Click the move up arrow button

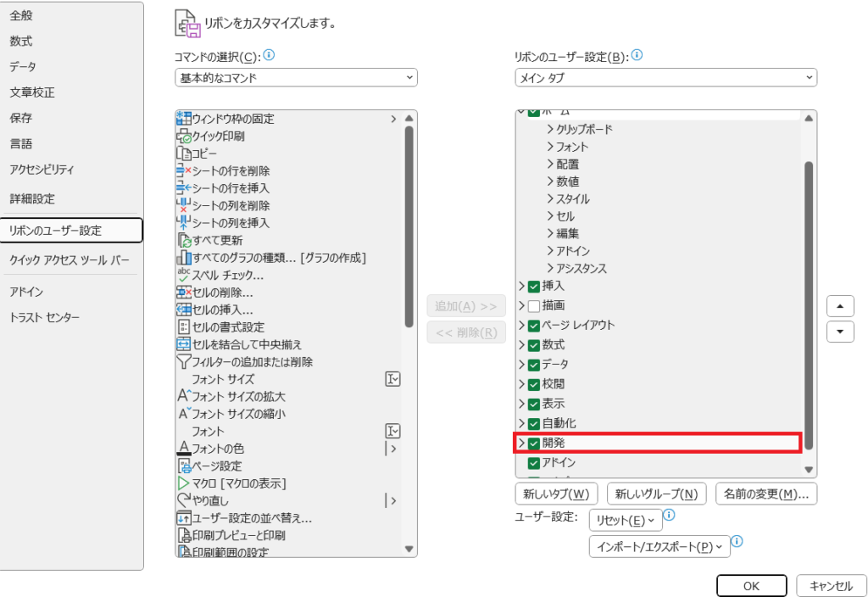point(840,306)
